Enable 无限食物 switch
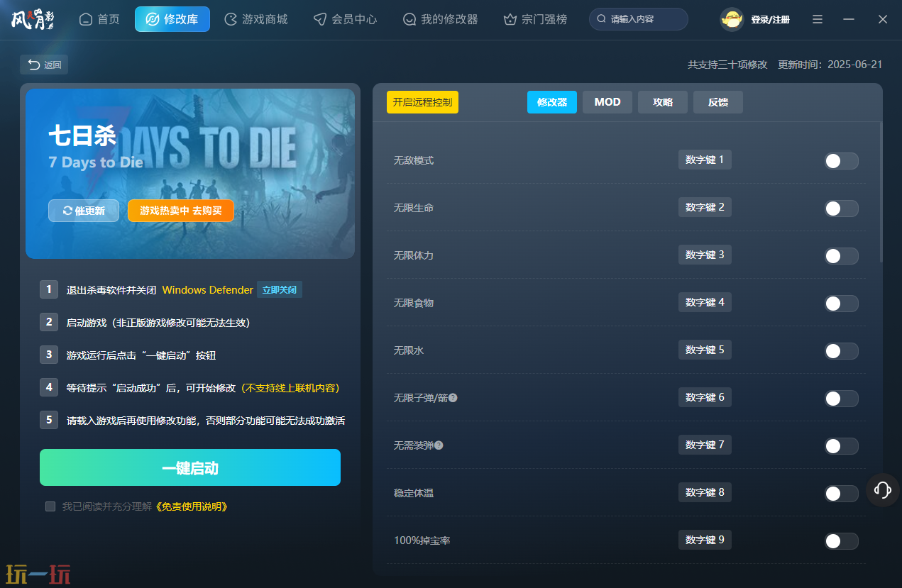The height and width of the screenshot is (588, 902). click(841, 304)
